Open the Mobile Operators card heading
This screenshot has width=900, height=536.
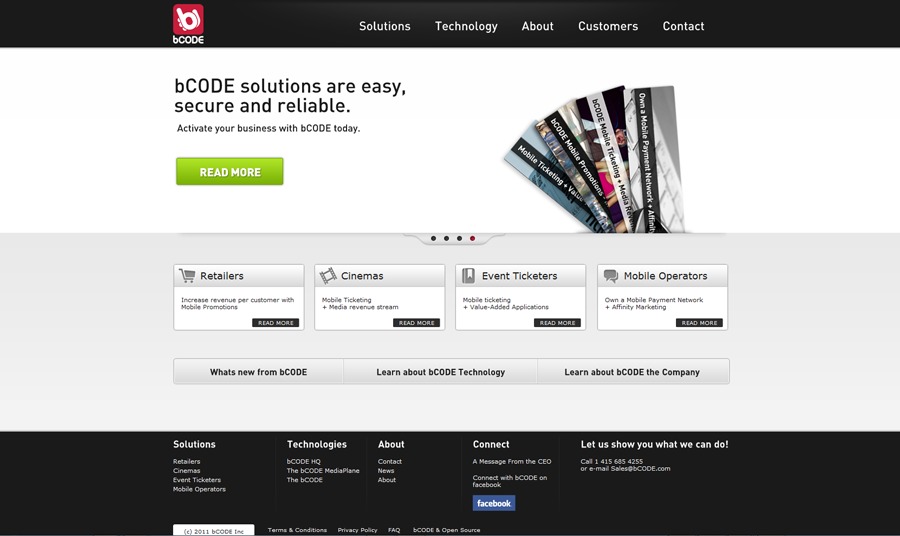(665, 276)
